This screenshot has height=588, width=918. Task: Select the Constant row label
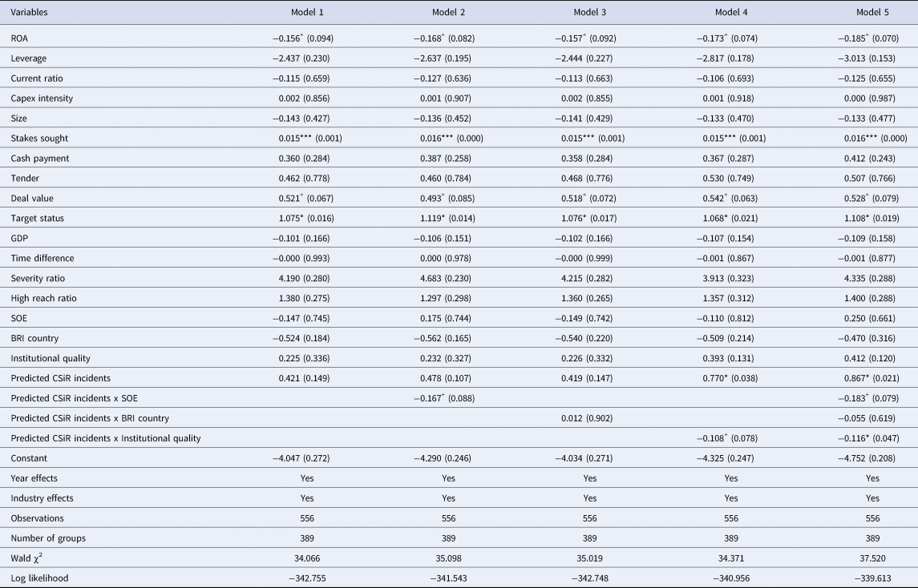pyautogui.click(x=30, y=458)
